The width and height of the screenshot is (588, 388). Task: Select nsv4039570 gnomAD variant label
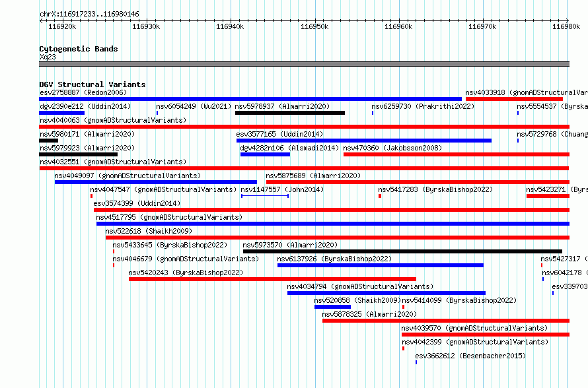(x=475, y=328)
